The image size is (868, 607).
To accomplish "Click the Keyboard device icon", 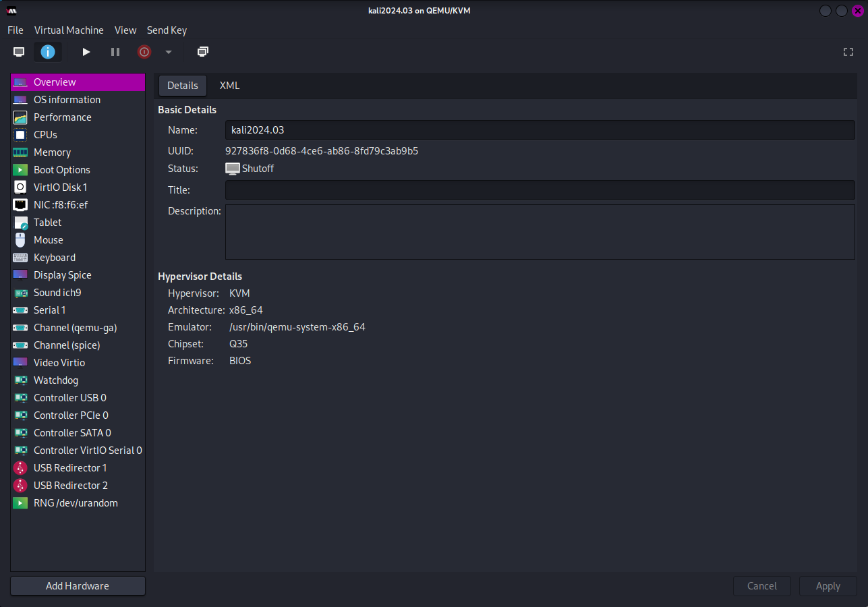I will 20,258.
